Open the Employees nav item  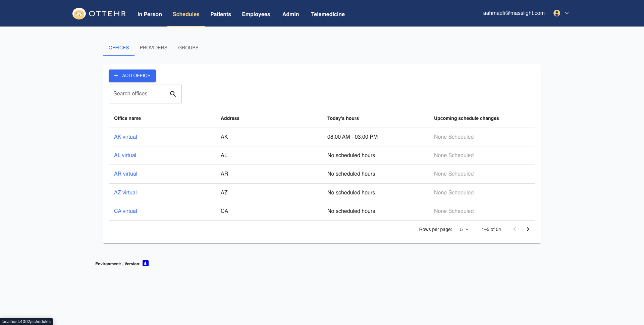[256, 14]
